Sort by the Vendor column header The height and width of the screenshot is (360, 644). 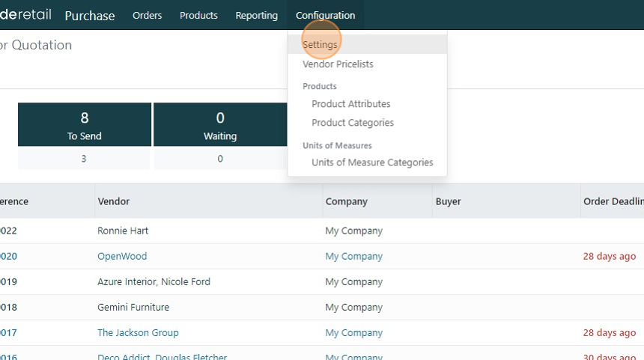point(114,201)
